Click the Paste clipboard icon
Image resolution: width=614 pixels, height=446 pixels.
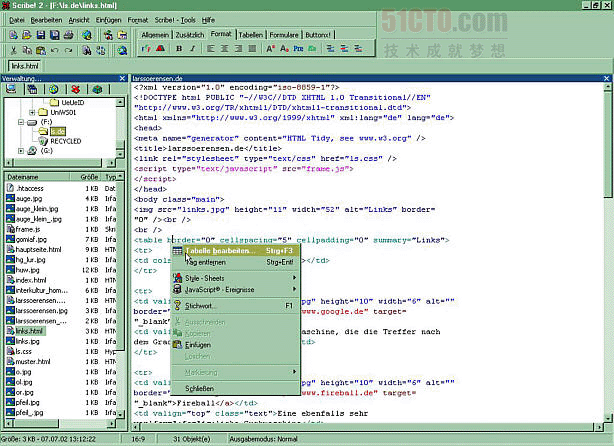[41, 50]
